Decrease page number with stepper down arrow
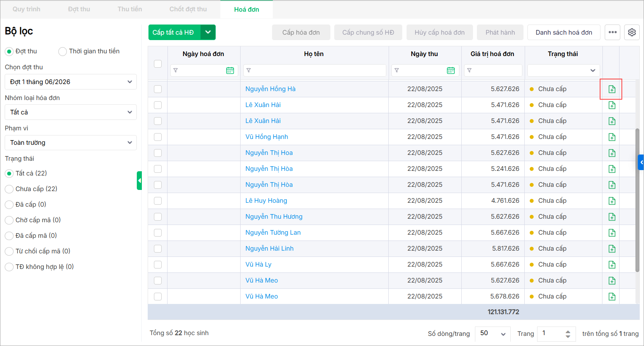 [568, 336]
